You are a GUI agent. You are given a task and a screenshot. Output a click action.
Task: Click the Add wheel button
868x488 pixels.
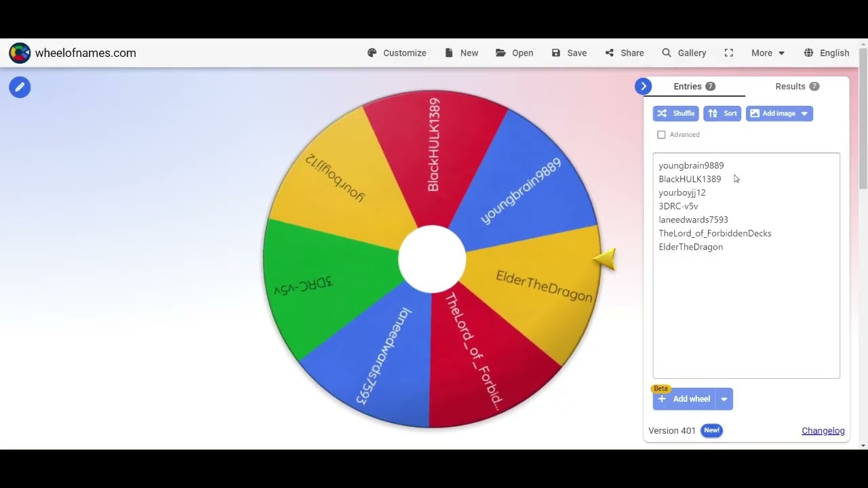click(x=684, y=399)
